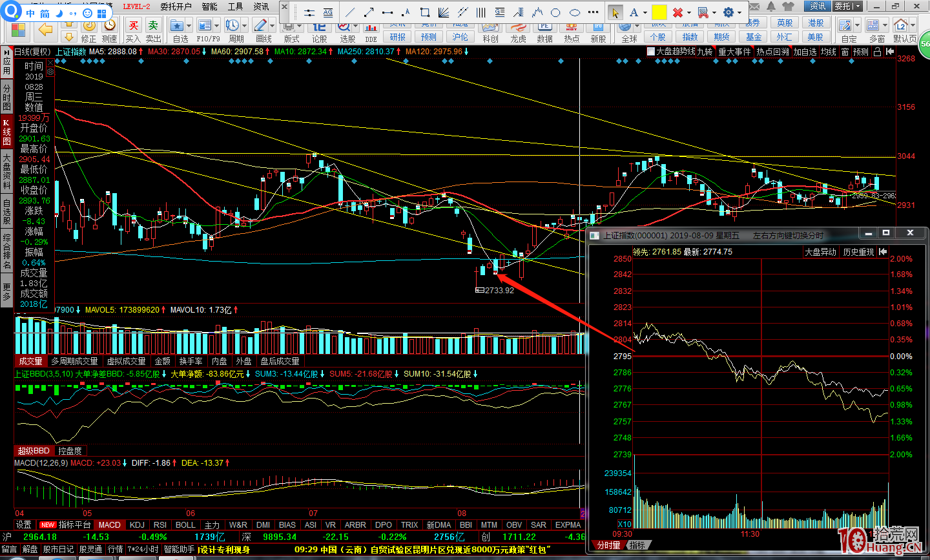Select the ellipse drawing tool
The width and height of the screenshot is (930, 560).
[574, 12]
